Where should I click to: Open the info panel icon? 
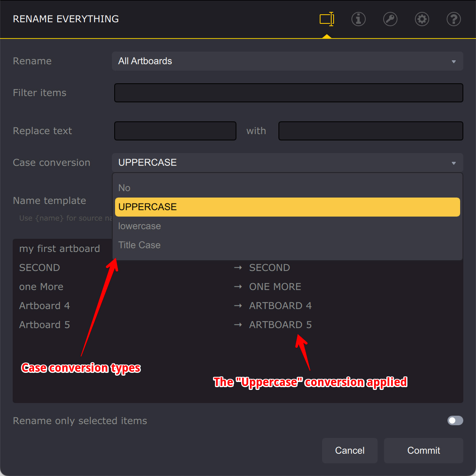coord(358,19)
